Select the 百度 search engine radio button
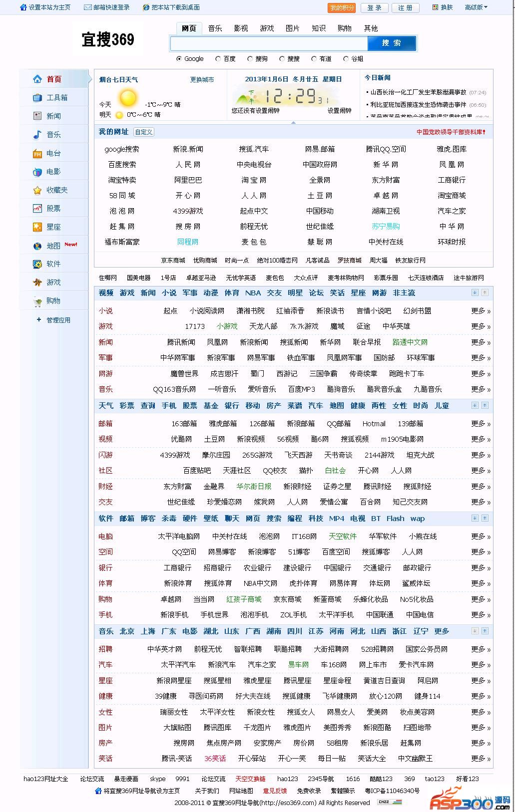 click(218, 58)
